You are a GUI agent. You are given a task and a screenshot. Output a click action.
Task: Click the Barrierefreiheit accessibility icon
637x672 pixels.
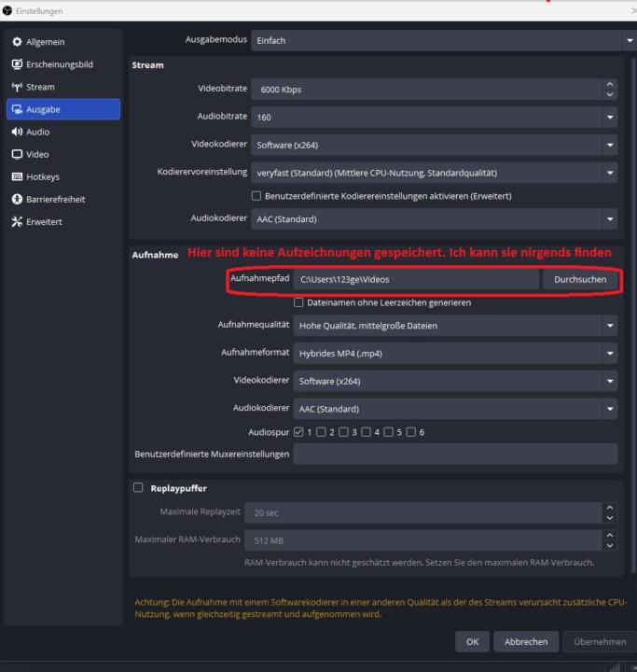[x=17, y=200]
